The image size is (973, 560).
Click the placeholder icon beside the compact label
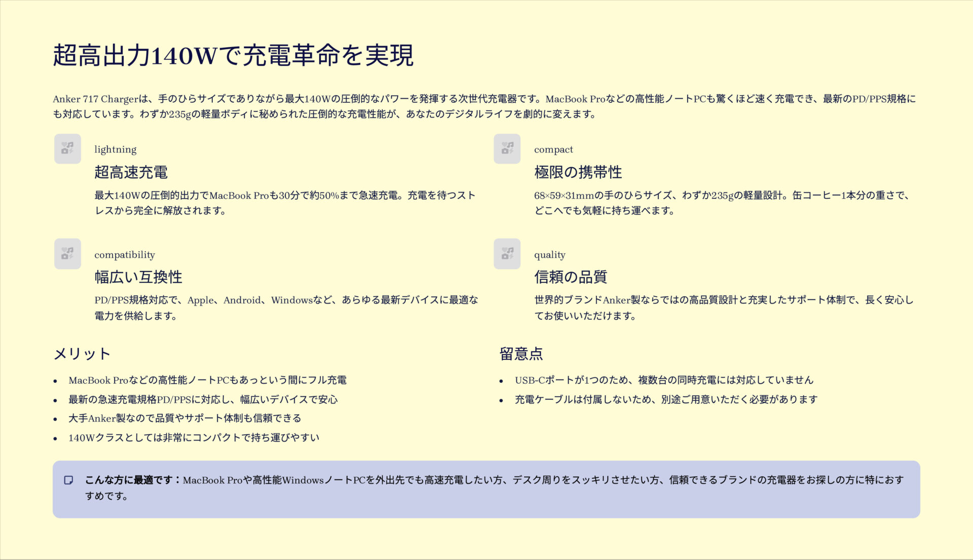(x=507, y=148)
